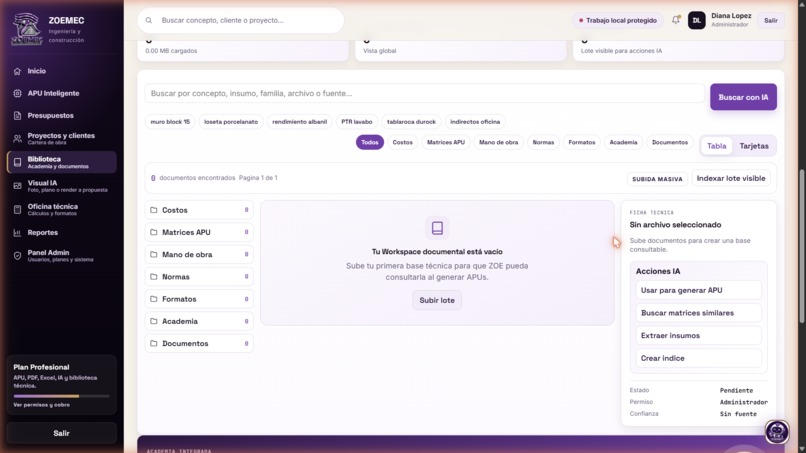Switch to Tarjetas view
The height and width of the screenshot is (453, 806).
754,146
